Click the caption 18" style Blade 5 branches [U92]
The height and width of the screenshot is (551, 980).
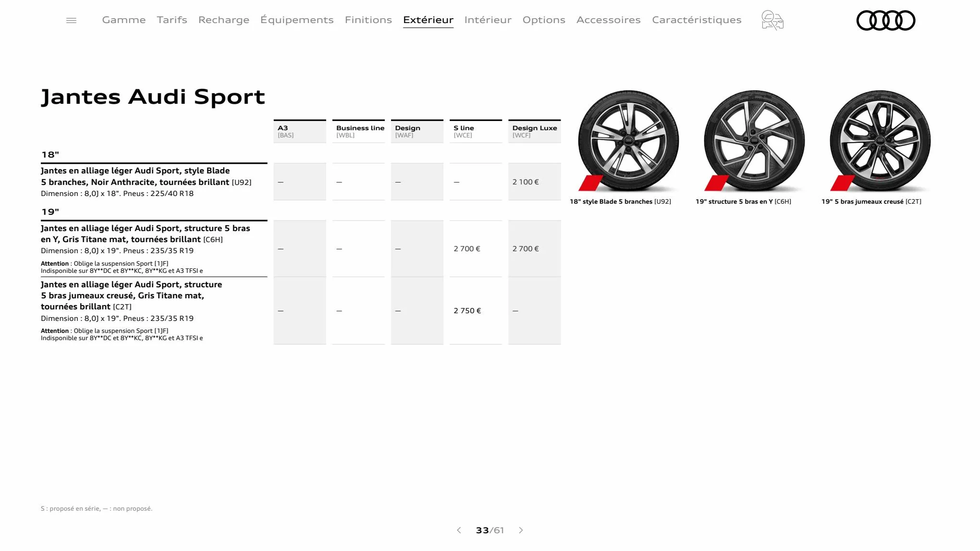click(620, 202)
